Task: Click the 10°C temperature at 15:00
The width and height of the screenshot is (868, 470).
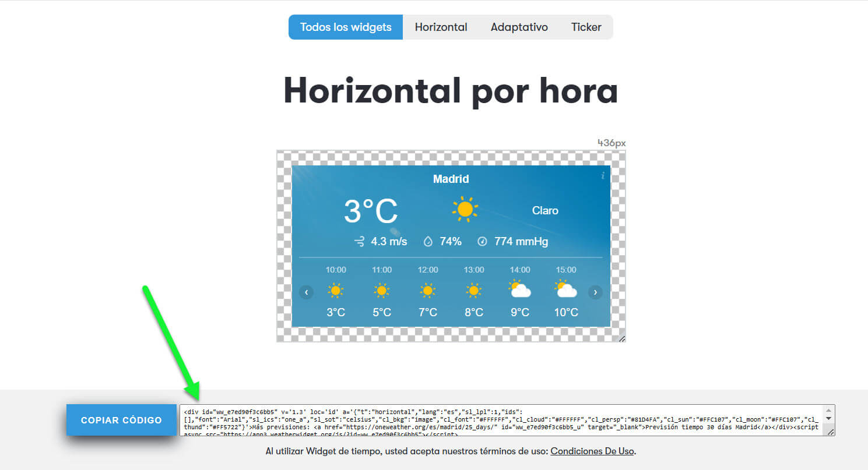Action: tap(566, 313)
